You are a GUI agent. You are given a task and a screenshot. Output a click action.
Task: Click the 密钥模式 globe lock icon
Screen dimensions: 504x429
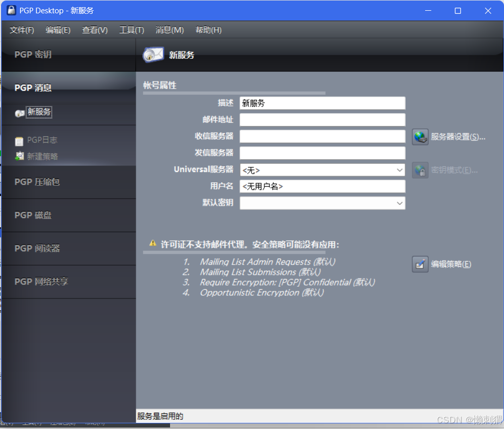coord(420,170)
